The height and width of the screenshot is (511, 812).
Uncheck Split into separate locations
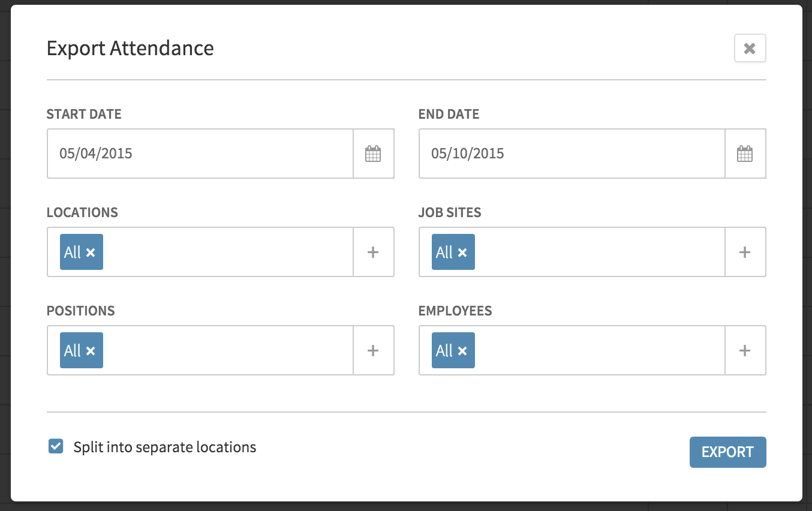point(56,446)
